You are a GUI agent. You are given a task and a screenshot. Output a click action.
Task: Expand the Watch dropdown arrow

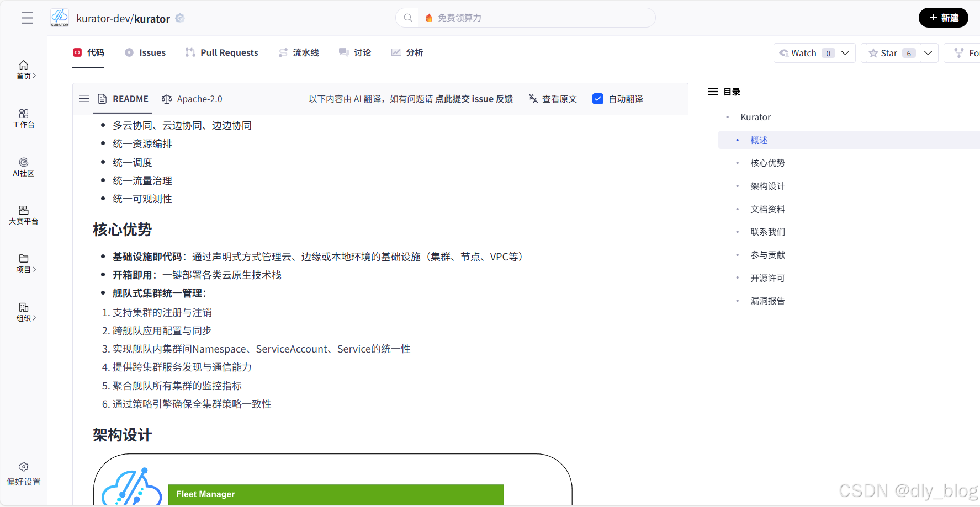845,53
